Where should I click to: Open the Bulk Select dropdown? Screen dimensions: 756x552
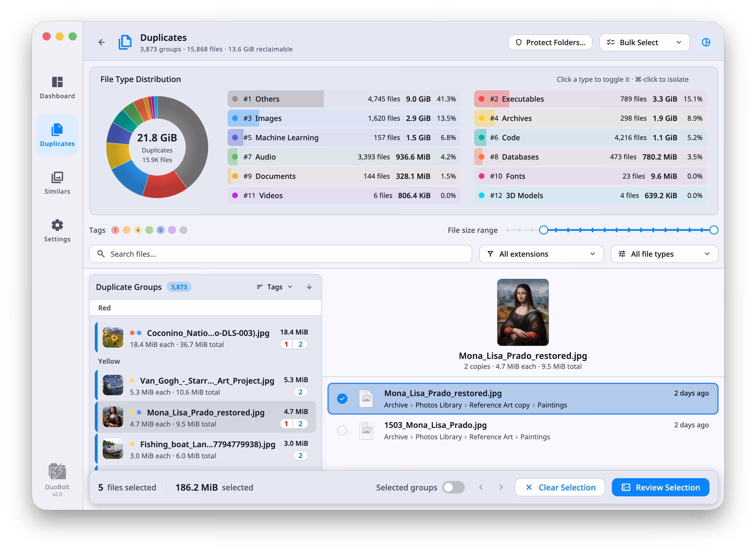[644, 42]
